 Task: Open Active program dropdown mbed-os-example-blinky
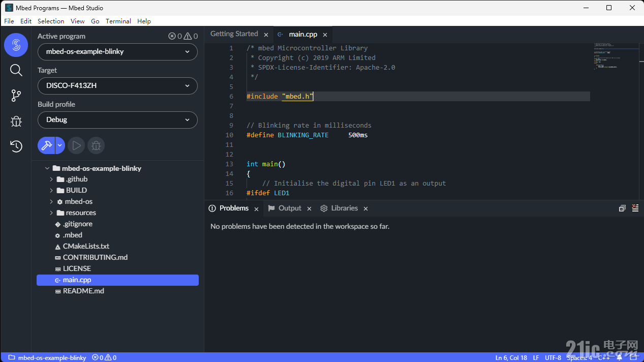point(117,51)
